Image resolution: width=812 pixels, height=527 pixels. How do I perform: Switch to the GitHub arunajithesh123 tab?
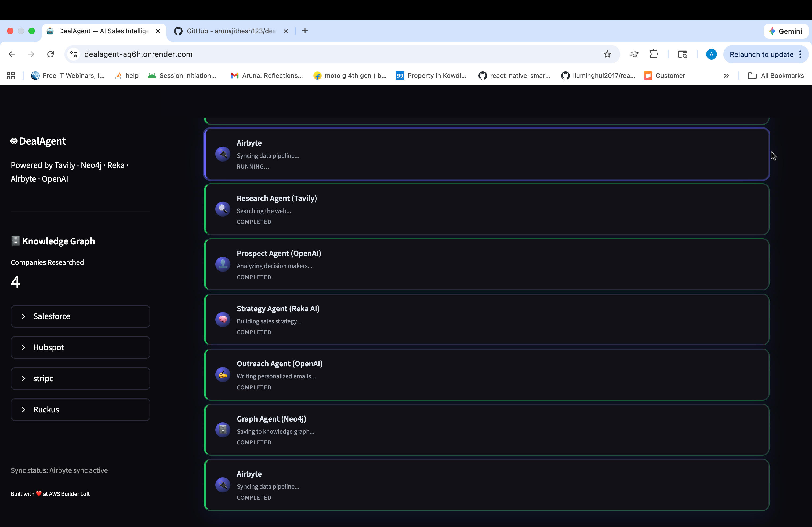[230, 31]
